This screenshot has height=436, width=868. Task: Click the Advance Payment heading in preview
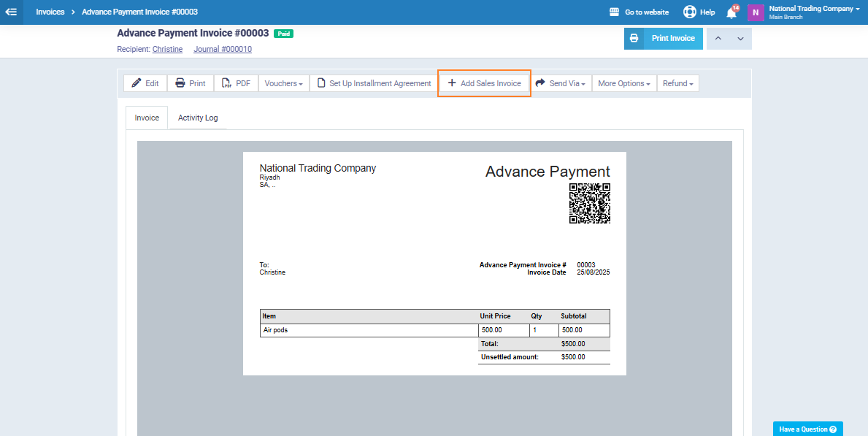tap(548, 172)
